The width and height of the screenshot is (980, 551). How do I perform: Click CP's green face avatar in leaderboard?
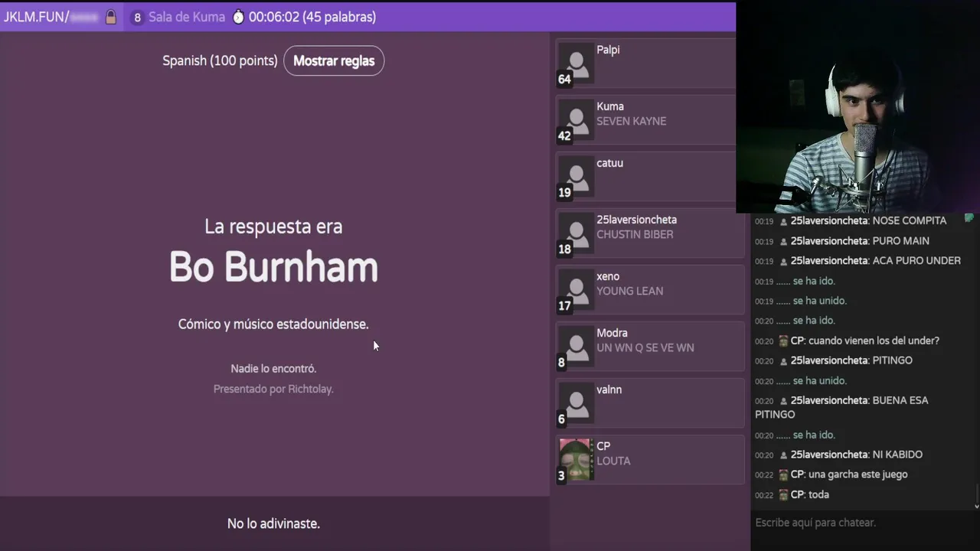[x=575, y=459]
